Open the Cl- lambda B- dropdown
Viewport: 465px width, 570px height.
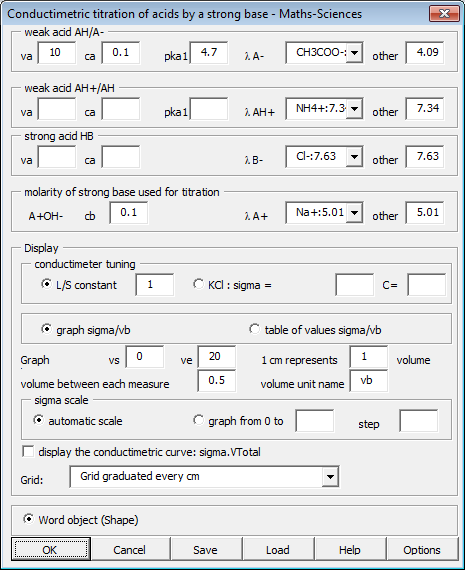(x=354, y=157)
